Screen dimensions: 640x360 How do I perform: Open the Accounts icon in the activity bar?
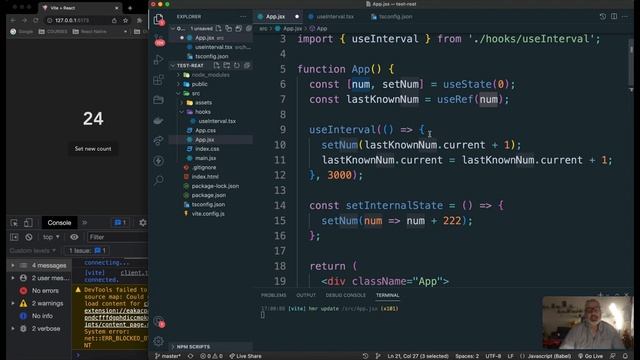159,322
